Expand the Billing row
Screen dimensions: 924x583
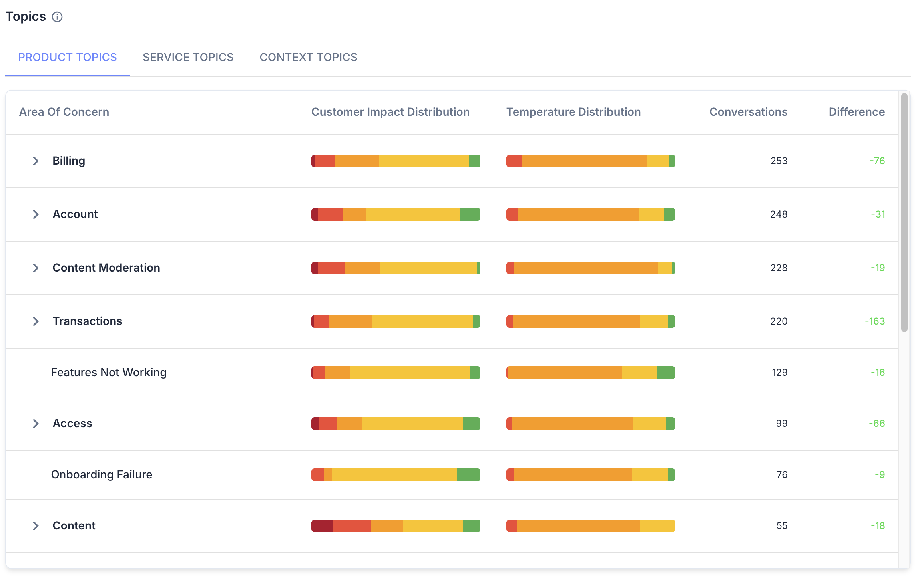(x=36, y=161)
